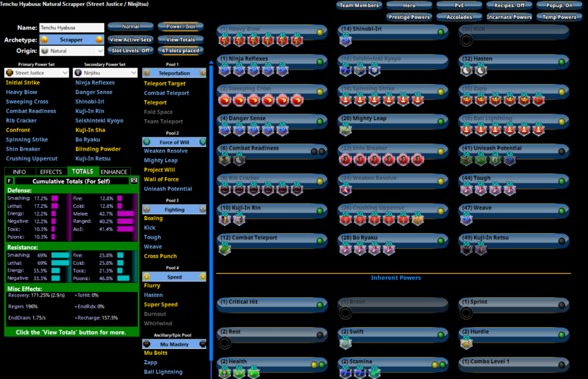Toggle the Recipes: Off button
This screenshot has height=379, width=588.
(x=510, y=5)
